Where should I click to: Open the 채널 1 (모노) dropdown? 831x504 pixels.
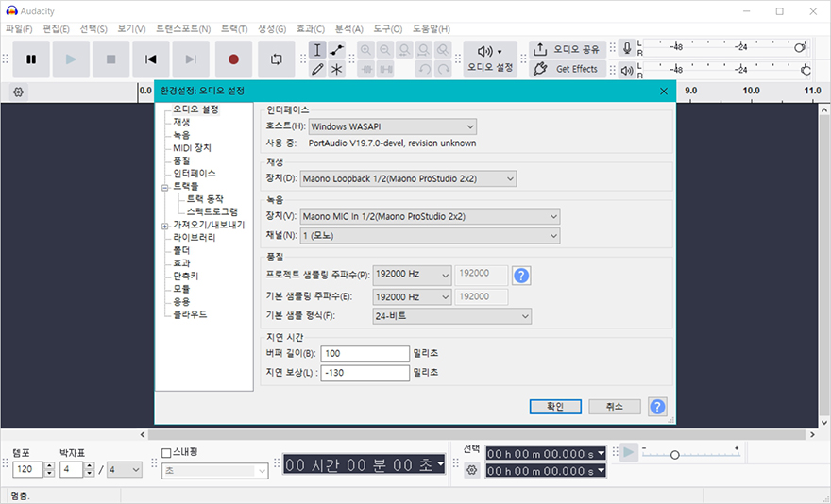click(x=430, y=235)
